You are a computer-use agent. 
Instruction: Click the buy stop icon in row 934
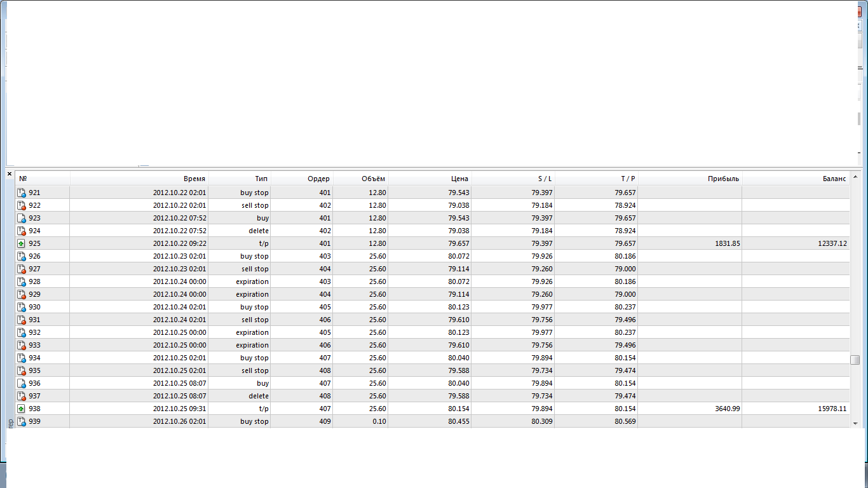[21, 358]
